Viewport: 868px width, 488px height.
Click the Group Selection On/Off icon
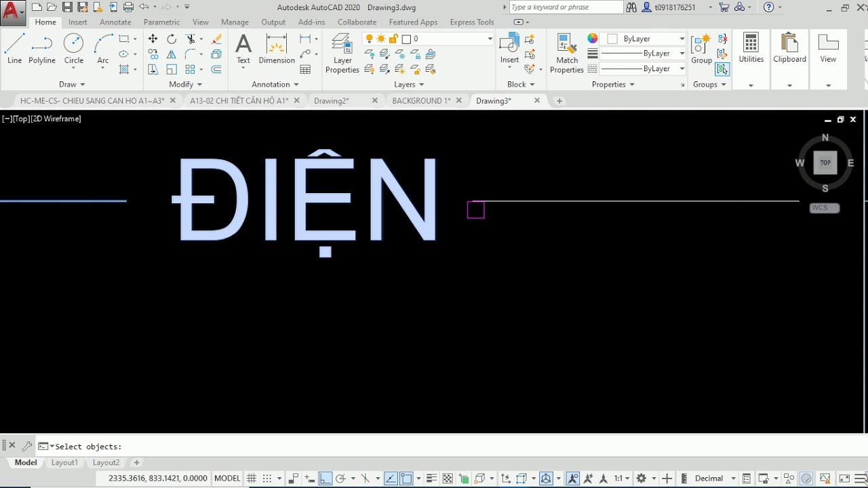(x=722, y=69)
